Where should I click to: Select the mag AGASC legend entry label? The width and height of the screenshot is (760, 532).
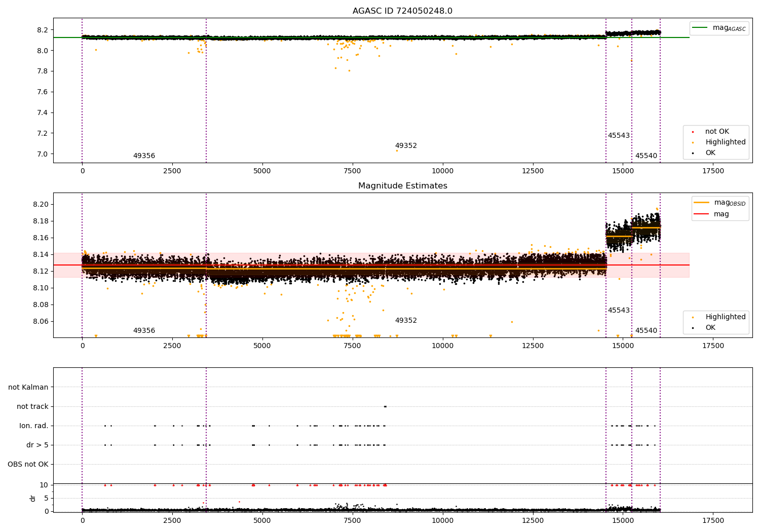click(729, 28)
